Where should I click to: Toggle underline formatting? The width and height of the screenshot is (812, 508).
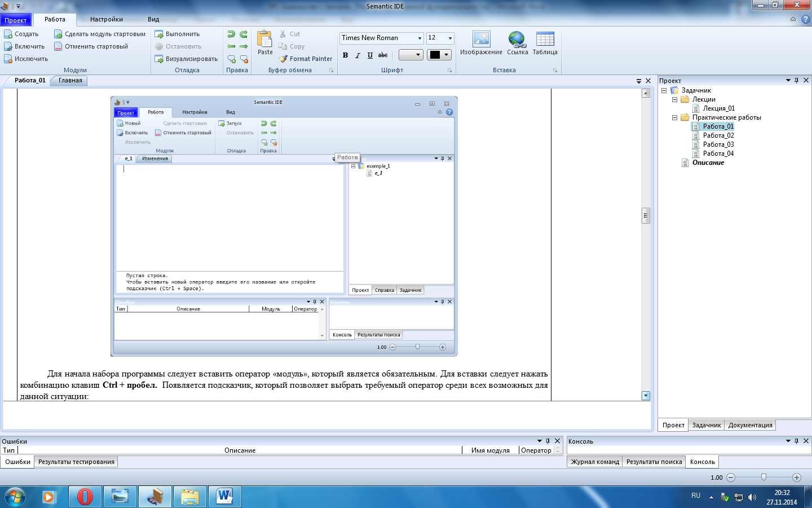370,55
